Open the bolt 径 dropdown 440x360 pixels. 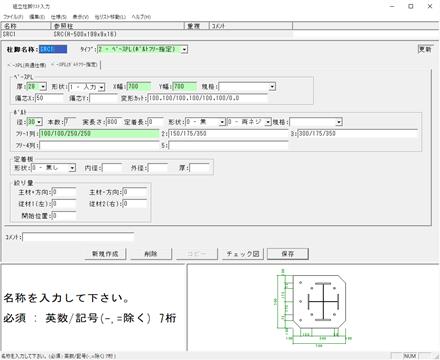(39, 122)
